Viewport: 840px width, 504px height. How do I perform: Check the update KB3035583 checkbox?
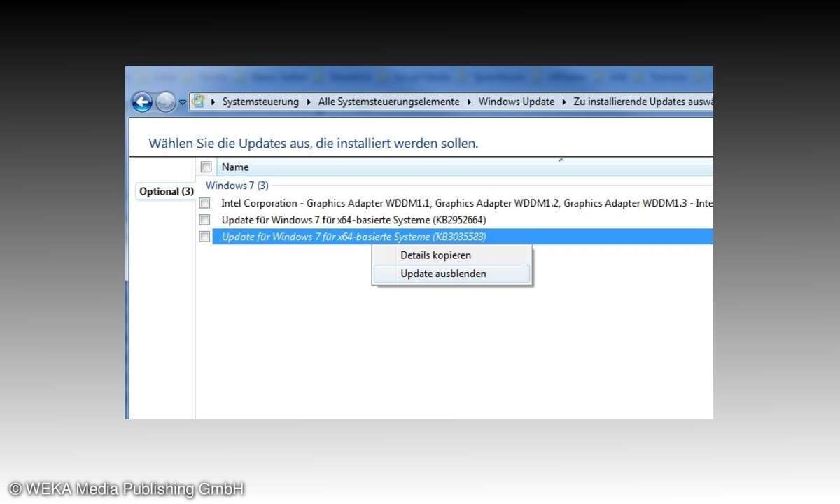tap(204, 237)
